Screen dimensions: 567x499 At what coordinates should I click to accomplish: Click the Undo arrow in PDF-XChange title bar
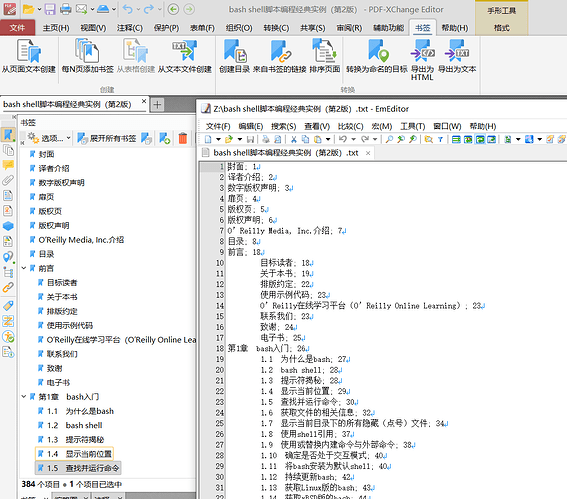click(x=127, y=9)
